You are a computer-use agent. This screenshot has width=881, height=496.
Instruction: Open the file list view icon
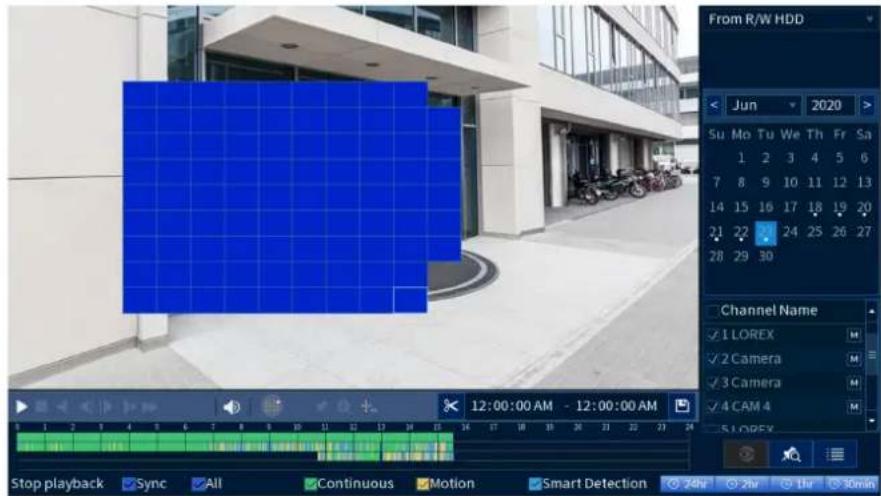tap(835, 454)
